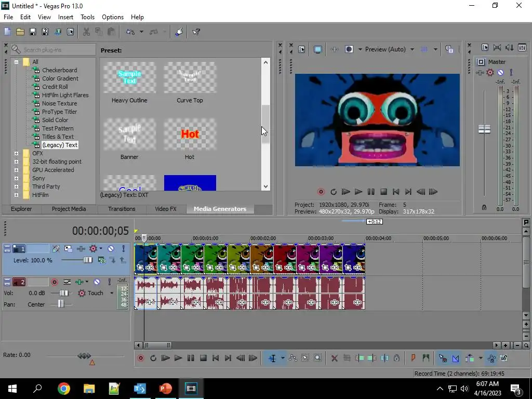Click the Master fader handle in the mixer
The width and height of the screenshot is (532, 399).
(485, 129)
